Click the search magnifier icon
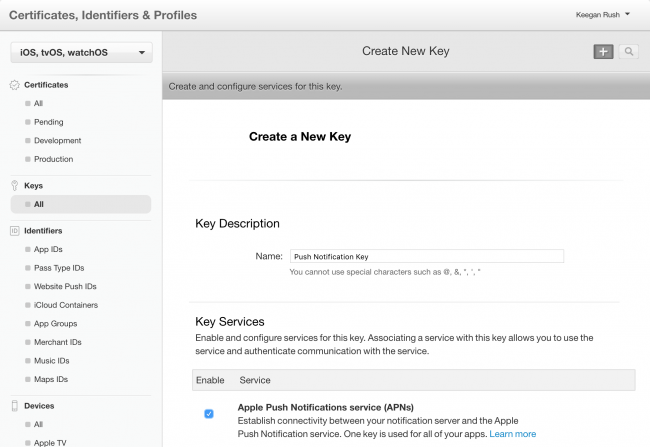The height and width of the screenshot is (447, 650). pyautogui.click(x=629, y=52)
